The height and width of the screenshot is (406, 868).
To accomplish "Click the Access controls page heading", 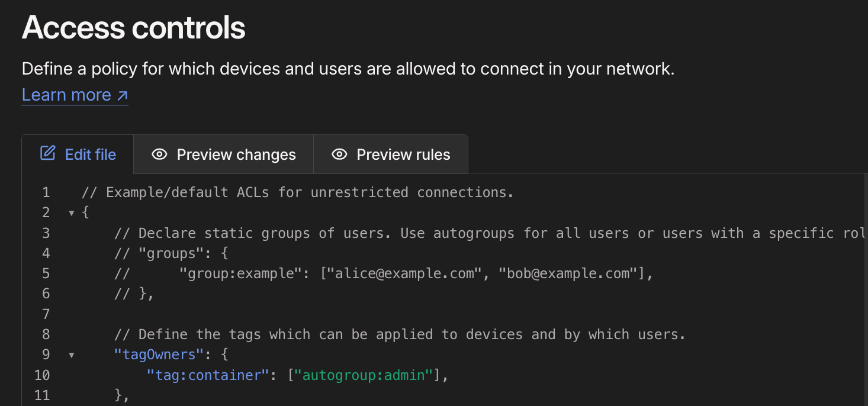I will (x=133, y=27).
